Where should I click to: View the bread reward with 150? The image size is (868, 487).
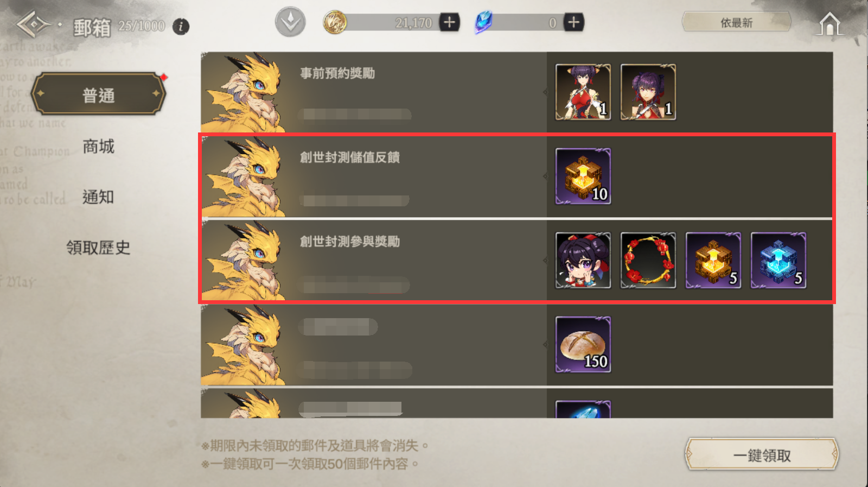pyautogui.click(x=583, y=344)
